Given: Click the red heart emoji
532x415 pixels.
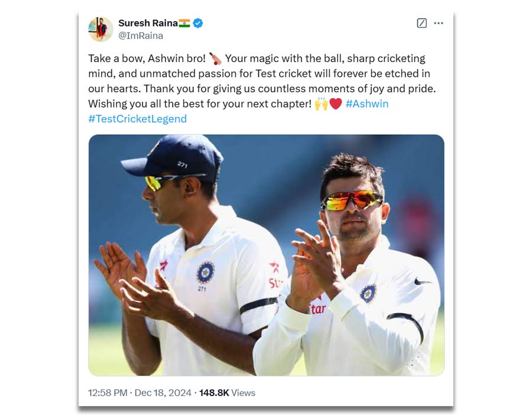Looking at the screenshot, I should tap(336, 103).
